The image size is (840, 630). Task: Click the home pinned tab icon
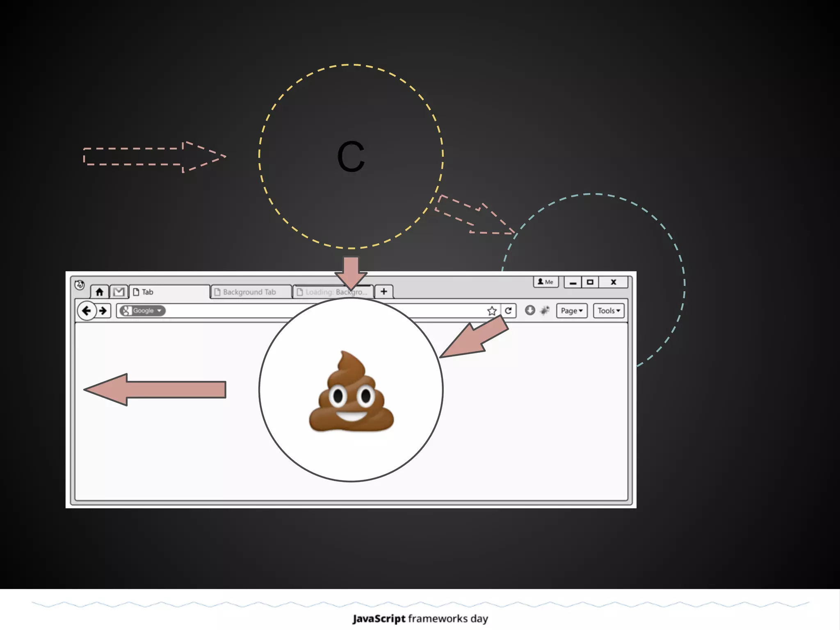click(x=99, y=292)
